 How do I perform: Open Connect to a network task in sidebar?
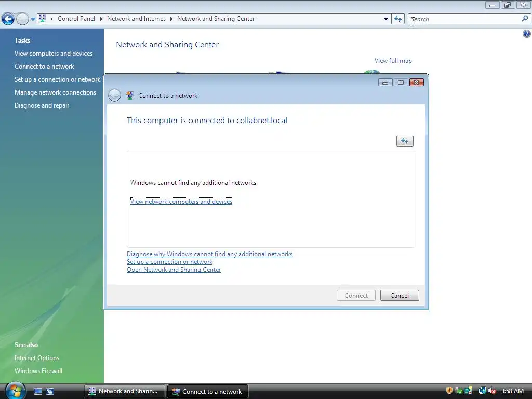coord(44,66)
